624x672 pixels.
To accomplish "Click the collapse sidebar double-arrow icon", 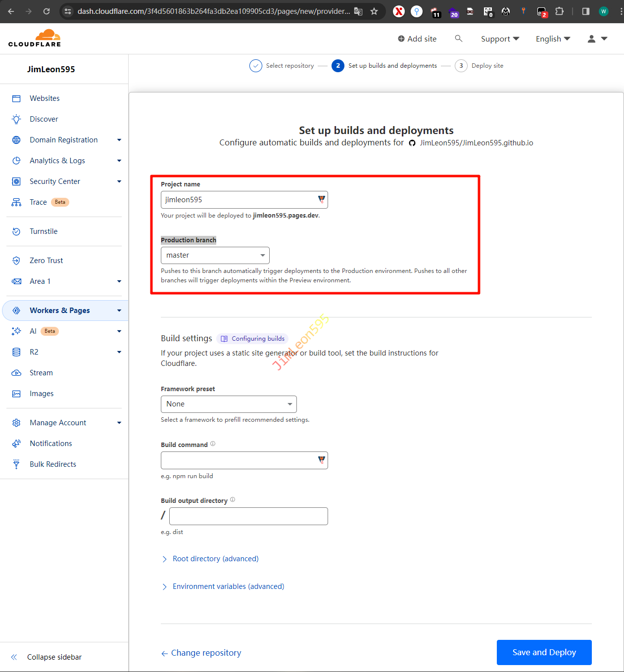I will pyautogui.click(x=14, y=657).
